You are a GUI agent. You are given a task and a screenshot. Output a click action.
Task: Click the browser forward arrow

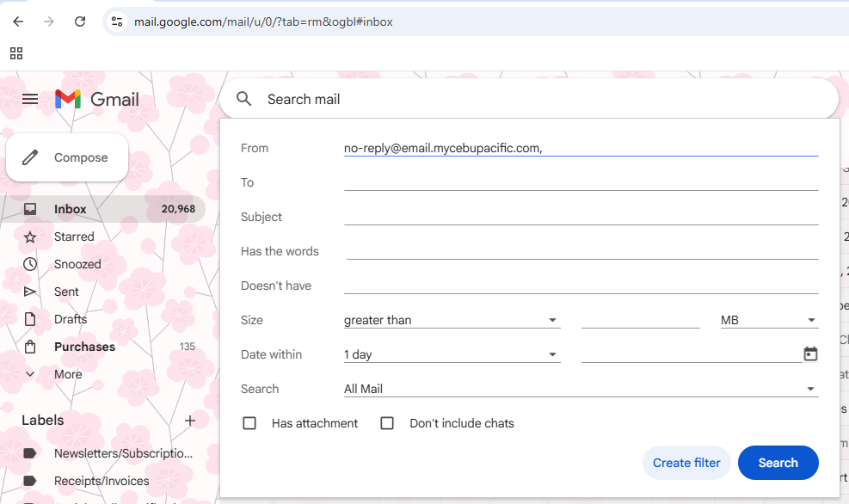click(49, 22)
